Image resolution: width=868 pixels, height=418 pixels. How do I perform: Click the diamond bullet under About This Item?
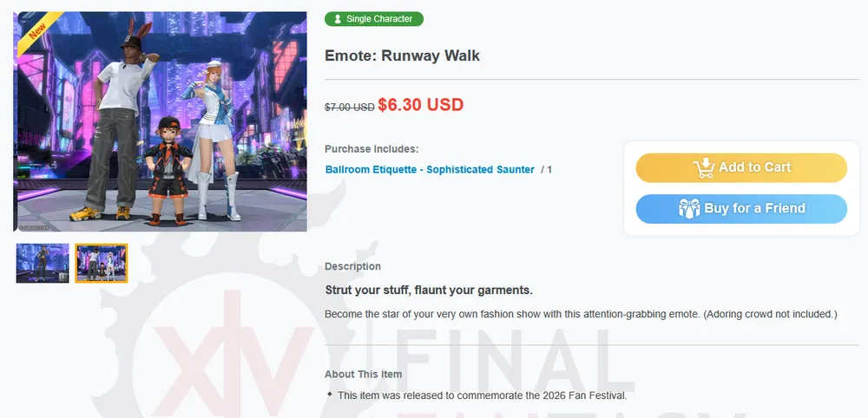330,394
